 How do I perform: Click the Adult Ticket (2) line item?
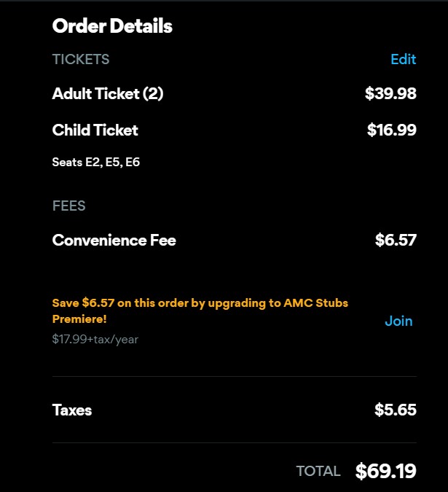pos(108,94)
